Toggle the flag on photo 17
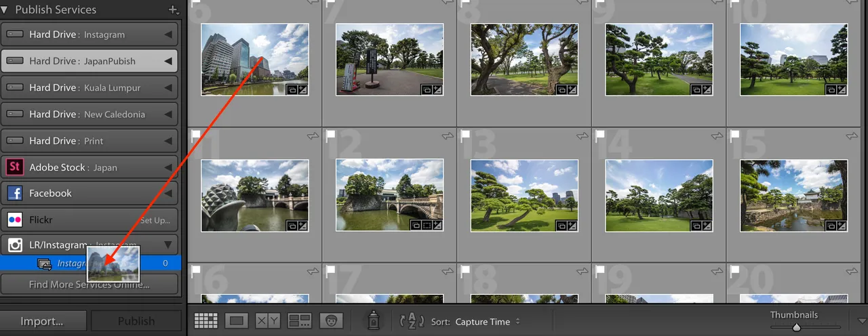The width and height of the screenshot is (868, 336). [330, 271]
